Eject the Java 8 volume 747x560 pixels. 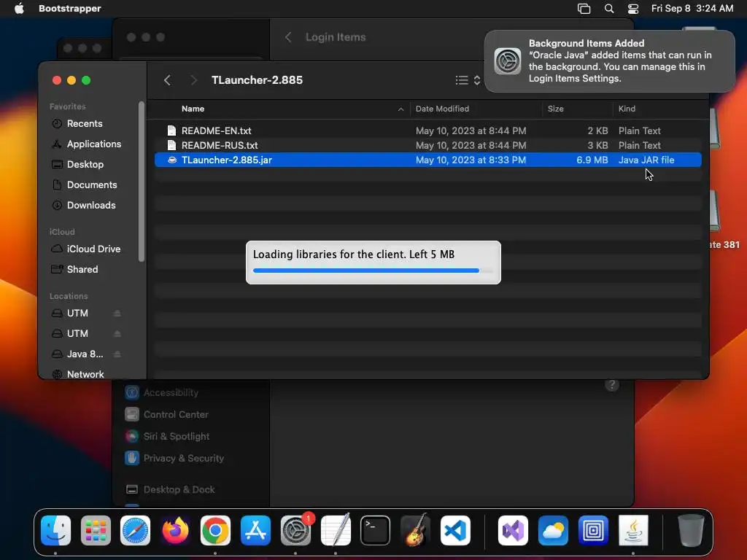point(117,354)
